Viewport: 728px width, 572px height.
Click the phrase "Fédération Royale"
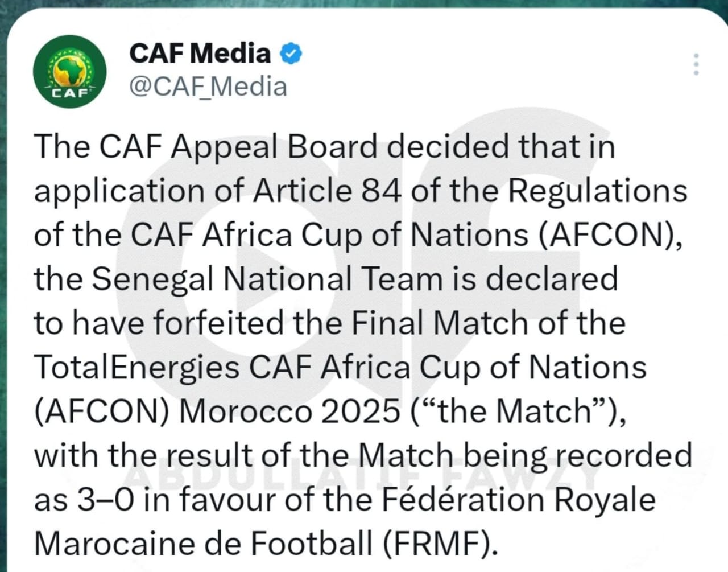[x=518, y=500]
